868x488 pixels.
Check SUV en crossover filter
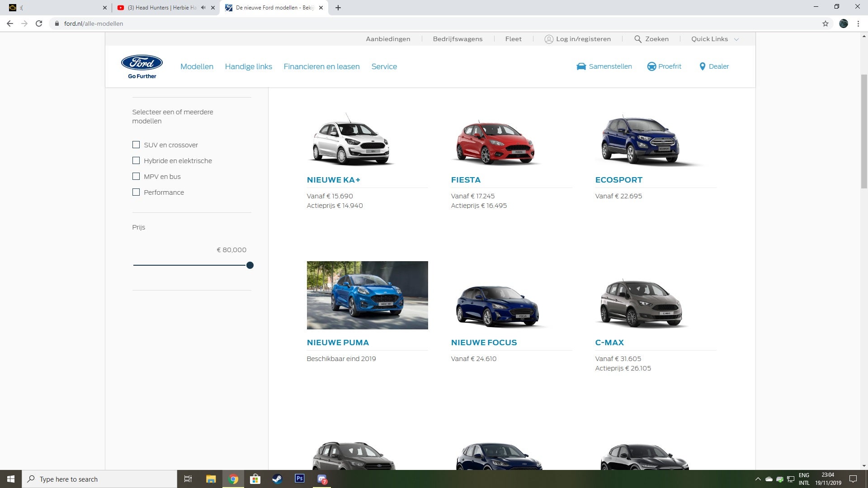(136, 145)
